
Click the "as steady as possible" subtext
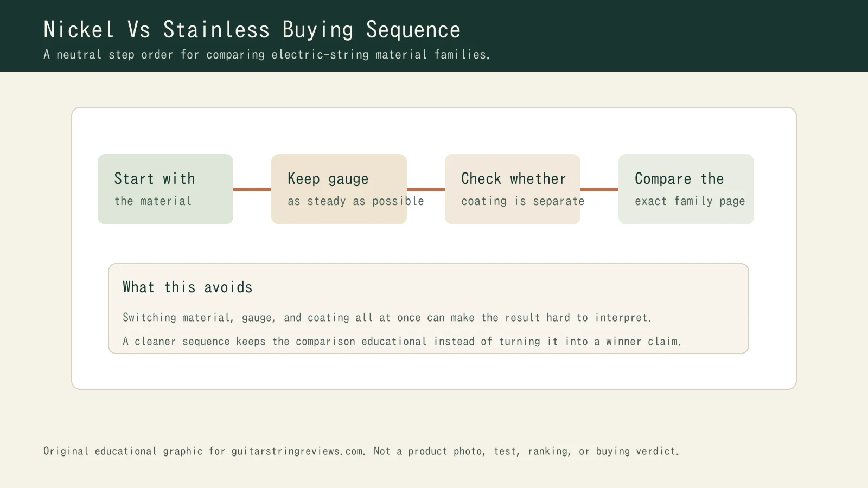tap(355, 201)
